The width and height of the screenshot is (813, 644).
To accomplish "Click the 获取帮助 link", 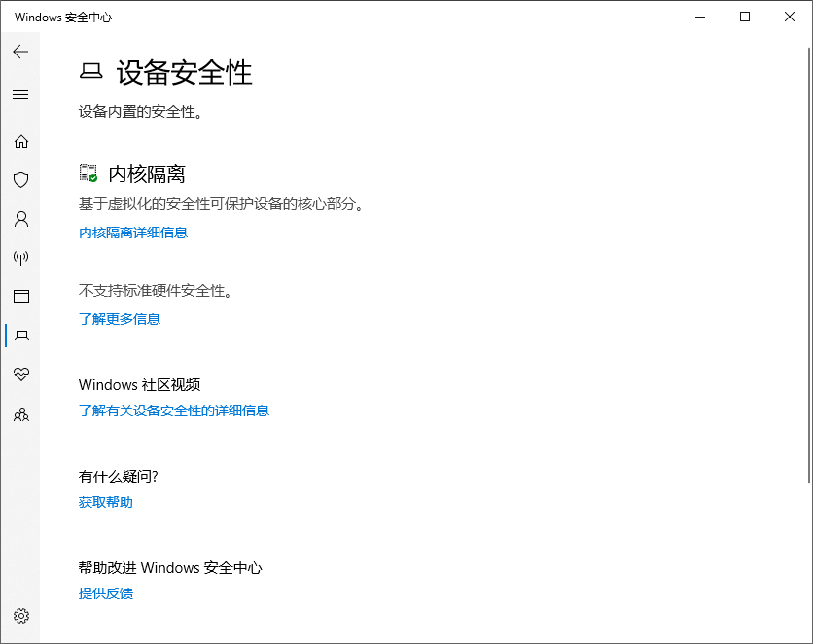I will (x=106, y=502).
